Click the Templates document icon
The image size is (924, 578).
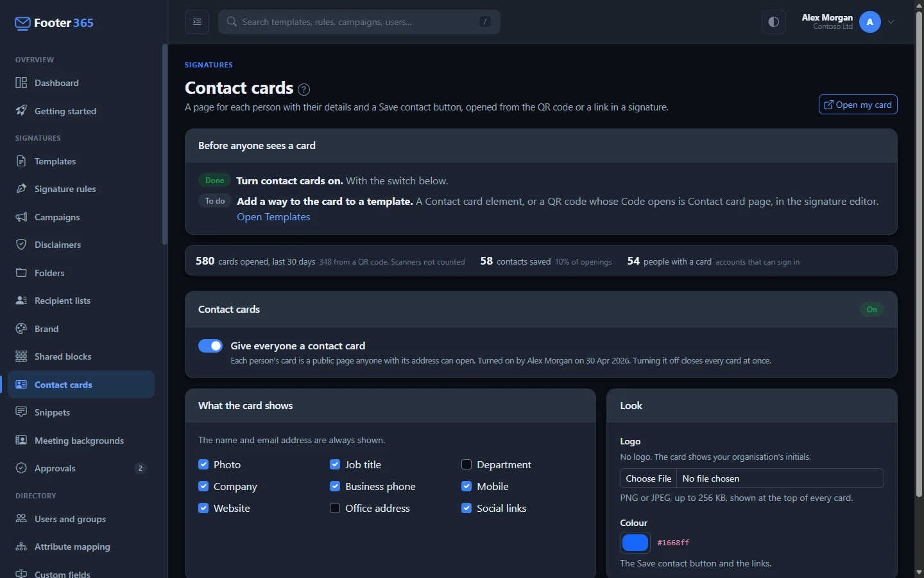pyautogui.click(x=21, y=161)
